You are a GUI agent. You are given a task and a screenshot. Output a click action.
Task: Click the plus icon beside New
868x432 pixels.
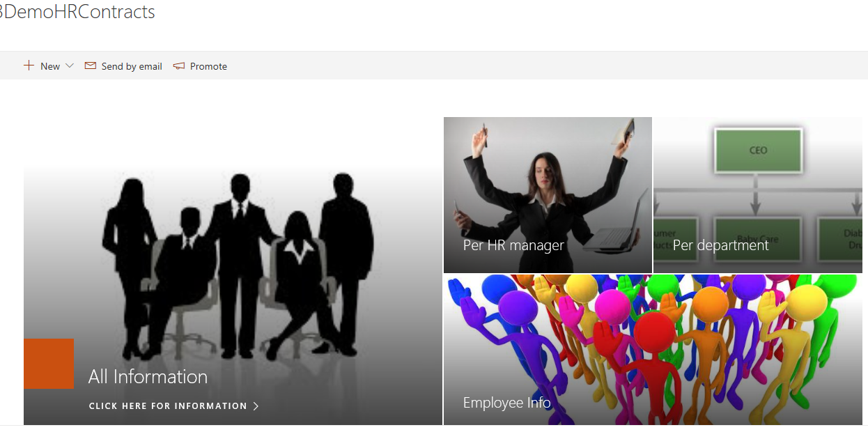click(29, 65)
